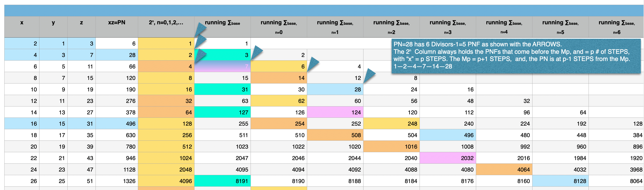Select the green cell showing 127
Viewport: 644px width, 190px height.
(x=222, y=112)
